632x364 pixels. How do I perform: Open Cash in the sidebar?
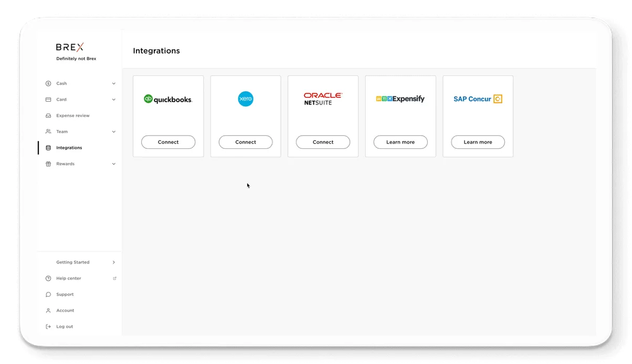pyautogui.click(x=62, y=84)
